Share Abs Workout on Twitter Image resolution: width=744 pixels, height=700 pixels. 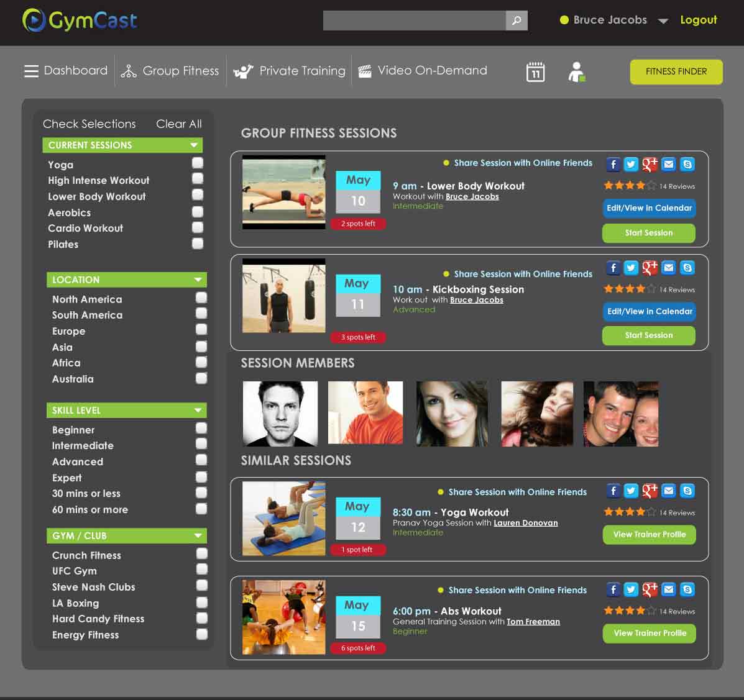tap(631, 589)
